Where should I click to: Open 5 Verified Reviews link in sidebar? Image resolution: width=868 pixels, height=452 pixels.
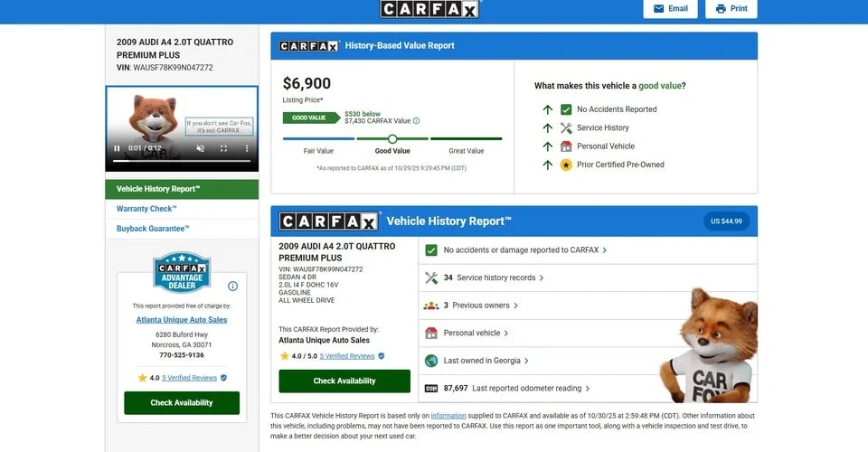(x=189, y=378)
